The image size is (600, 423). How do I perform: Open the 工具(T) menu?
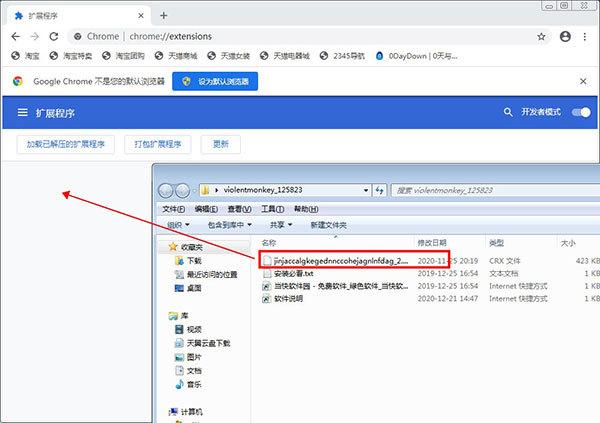pyautogui.click(x=272, y=209)
